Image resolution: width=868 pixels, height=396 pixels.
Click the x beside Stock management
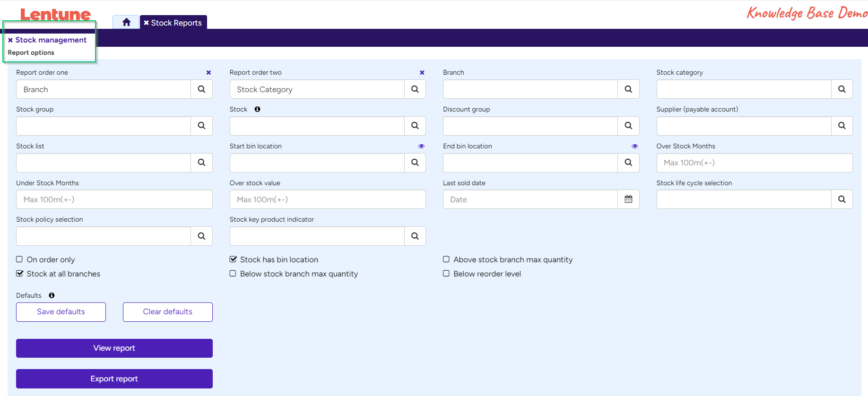click(x=10, y=40)
